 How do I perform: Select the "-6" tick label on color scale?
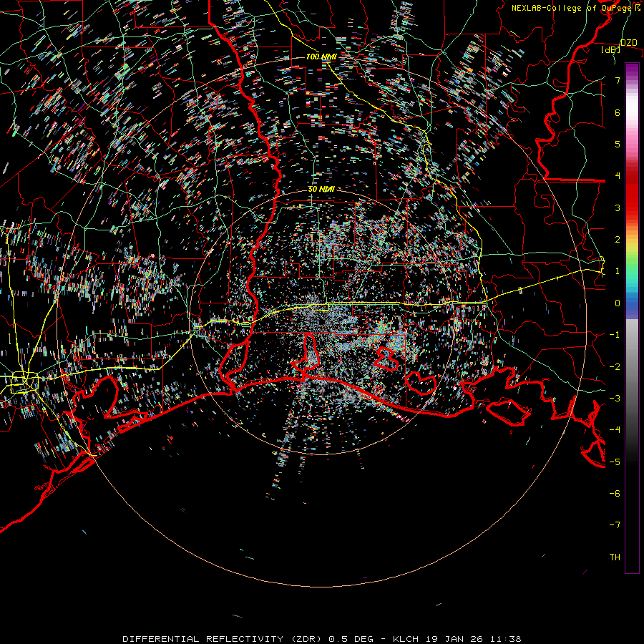click(x=615, y=494)
